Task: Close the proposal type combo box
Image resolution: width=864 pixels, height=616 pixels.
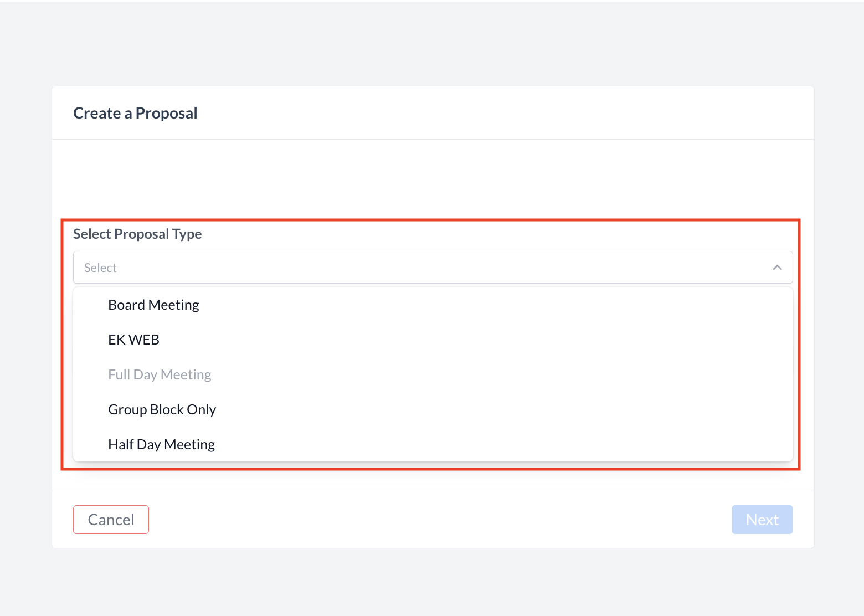Action: click(777, 268)
